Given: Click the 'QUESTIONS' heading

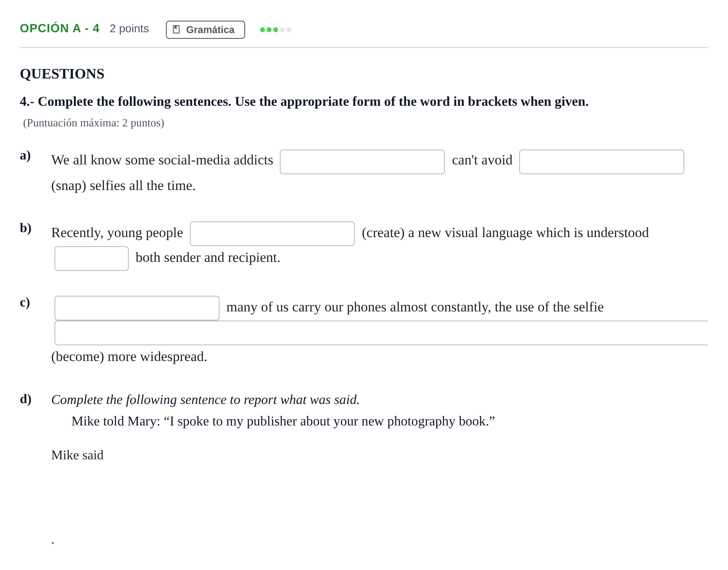Looking at the screenshot, I should [62, 74].
